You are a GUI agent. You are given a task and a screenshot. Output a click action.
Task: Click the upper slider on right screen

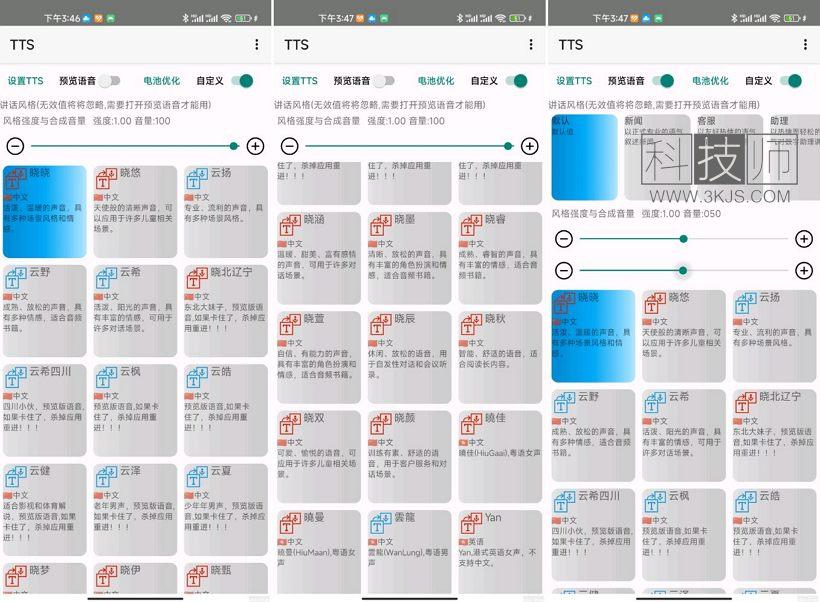683,239
